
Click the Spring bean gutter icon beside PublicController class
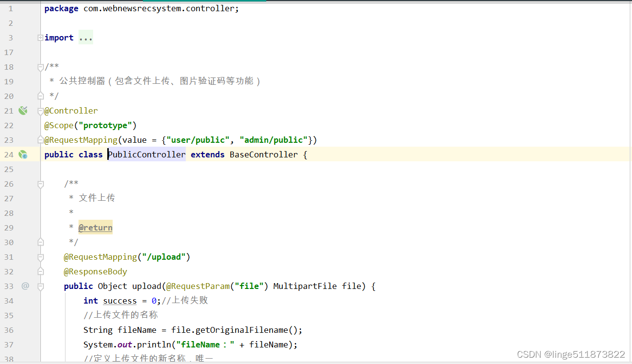pos(23,154)
